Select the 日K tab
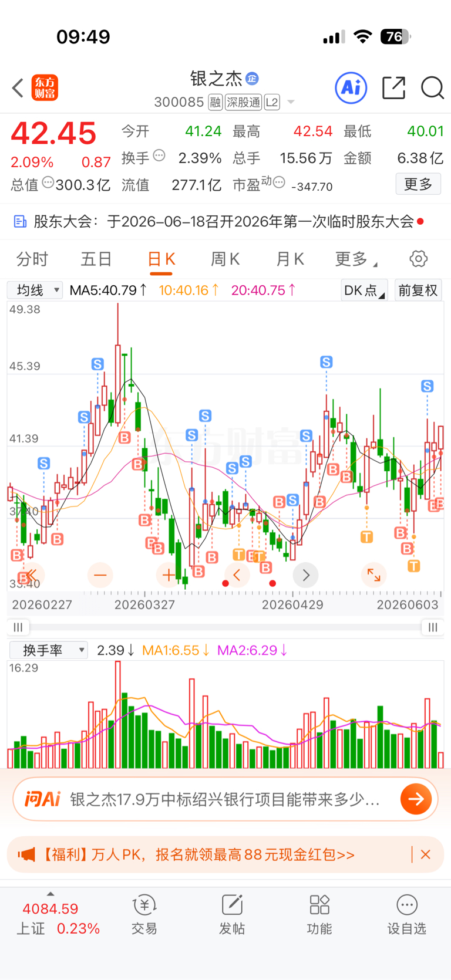Viewport: 451px width, 980px height. [x=161, y=259]
